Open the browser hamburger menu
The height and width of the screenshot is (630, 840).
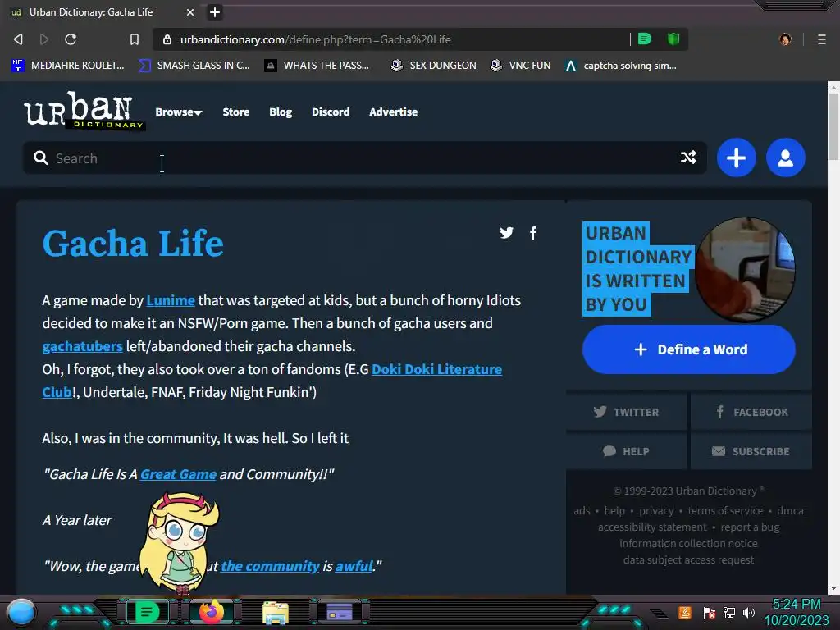pyautogui.click(x=821, y=39)
